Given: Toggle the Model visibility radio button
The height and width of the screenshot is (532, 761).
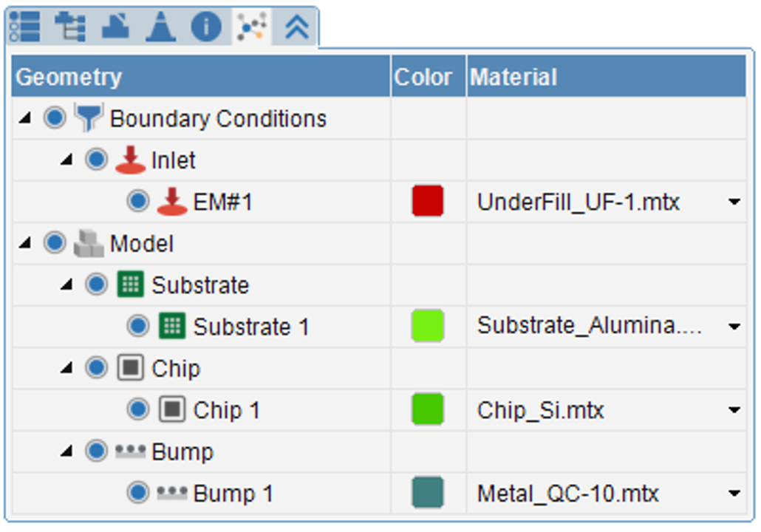Looking at the screenshot, I should [x=55, y=242].
